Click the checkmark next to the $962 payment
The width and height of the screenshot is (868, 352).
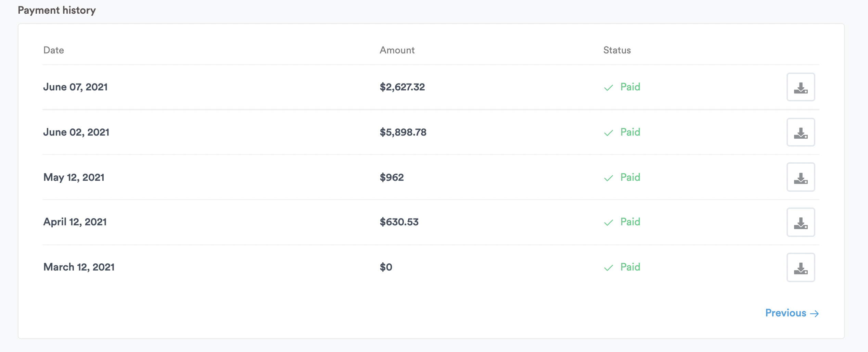coord(609,178)
